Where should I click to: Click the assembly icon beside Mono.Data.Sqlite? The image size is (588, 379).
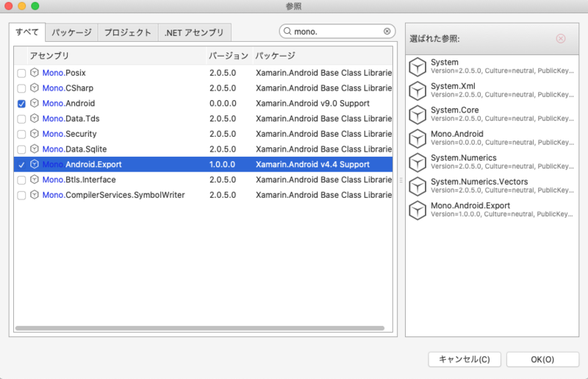[35, 149]
